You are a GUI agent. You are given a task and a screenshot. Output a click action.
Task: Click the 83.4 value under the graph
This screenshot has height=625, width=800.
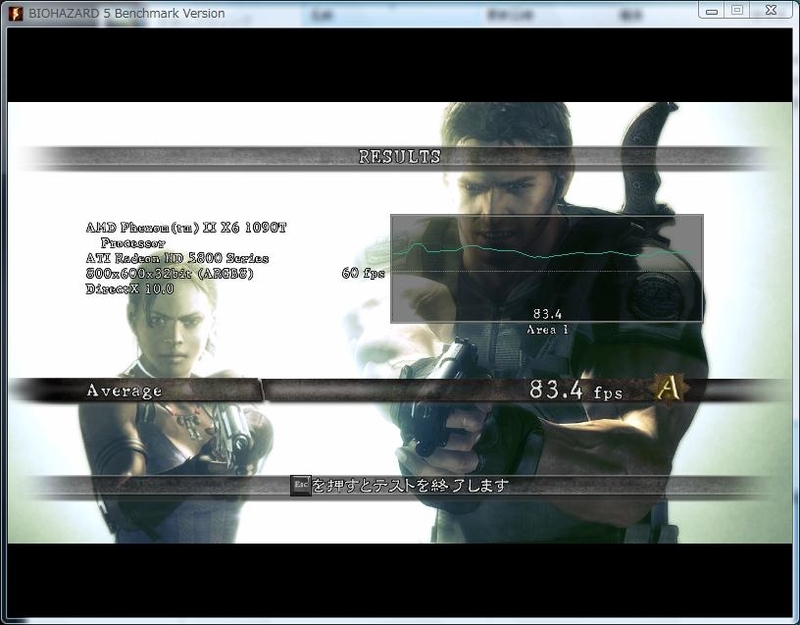547,313
